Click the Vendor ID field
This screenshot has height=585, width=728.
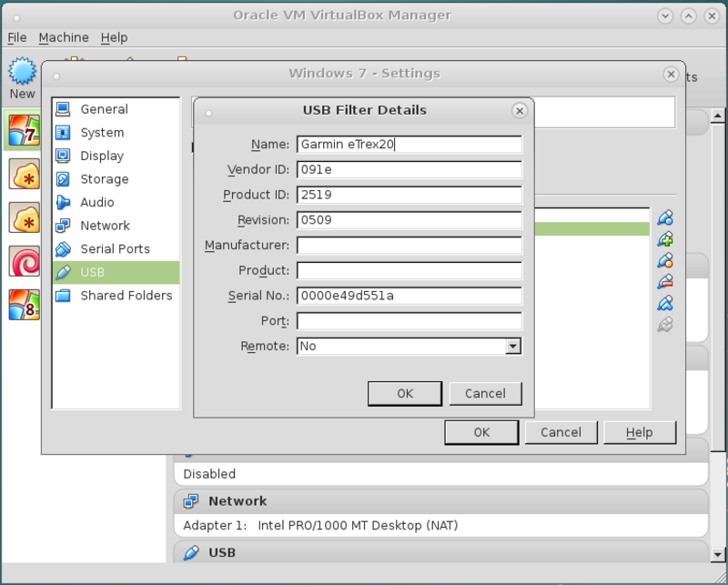point(409,169)
